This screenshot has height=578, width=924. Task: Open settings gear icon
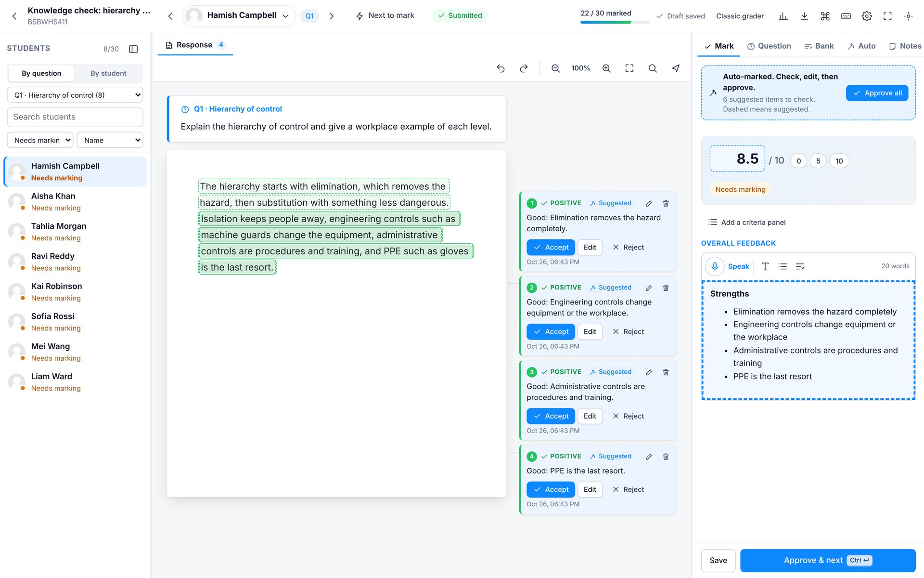[867, 16]
